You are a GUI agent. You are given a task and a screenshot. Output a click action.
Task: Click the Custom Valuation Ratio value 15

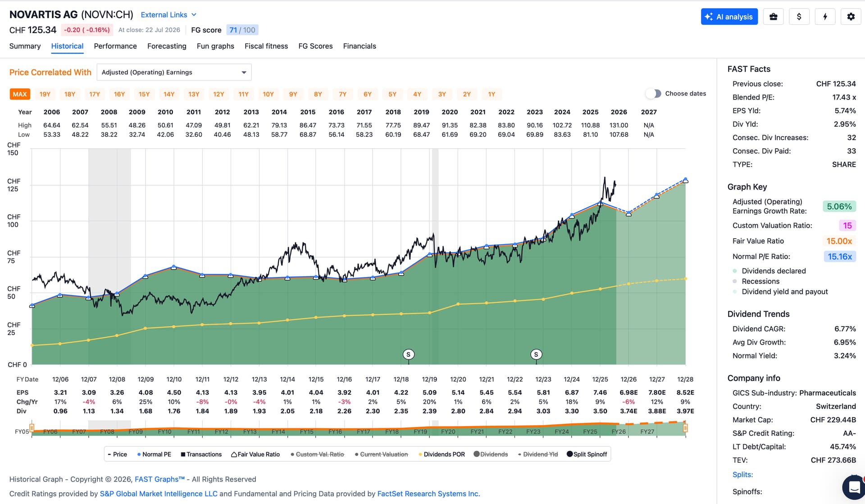tap(847, 226)
